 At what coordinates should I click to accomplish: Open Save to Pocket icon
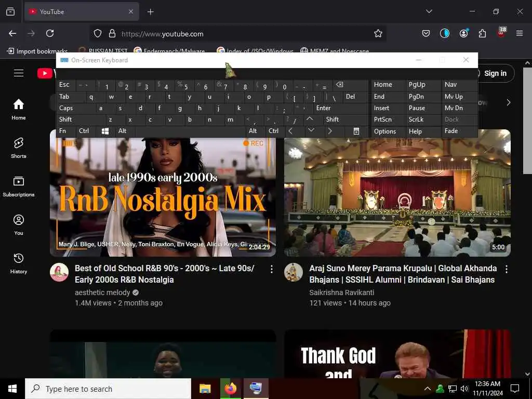[426, 33]
